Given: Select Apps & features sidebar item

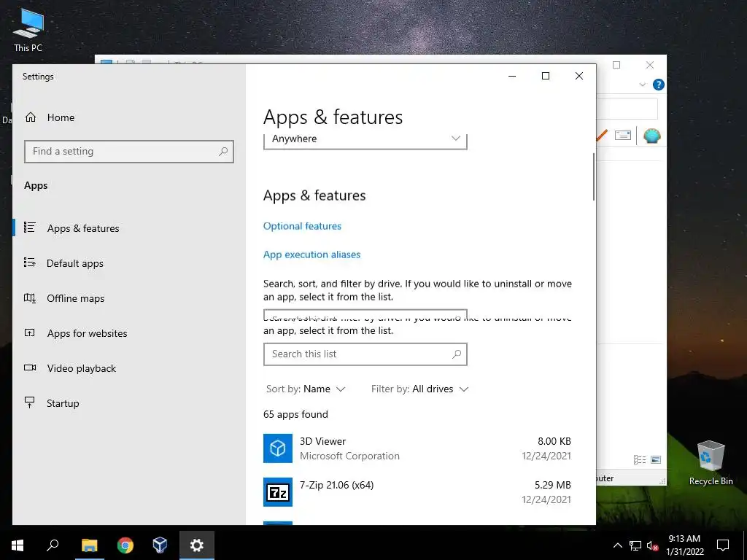Looking at the screenshot, I should [83, 228].
